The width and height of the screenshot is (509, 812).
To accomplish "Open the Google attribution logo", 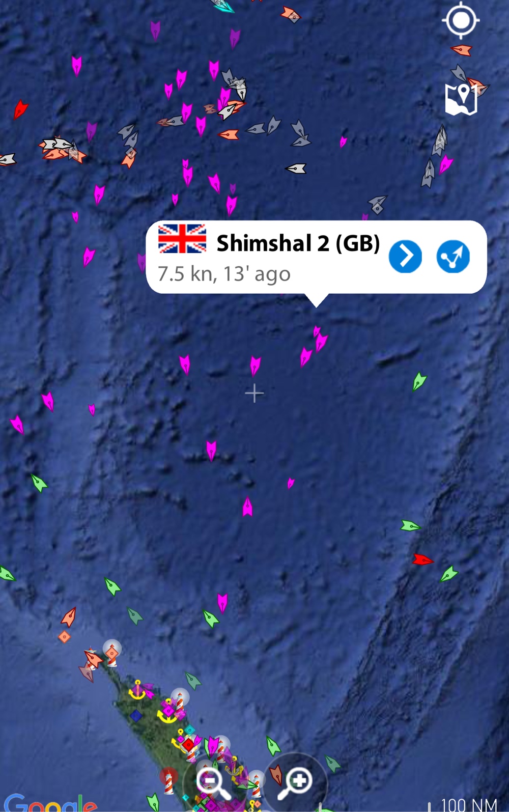I will (50, 803).
